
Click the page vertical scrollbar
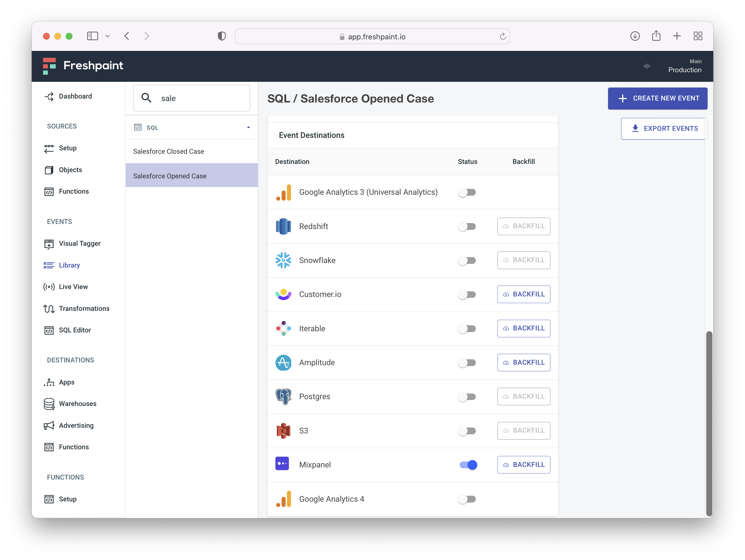coord(709,423)
